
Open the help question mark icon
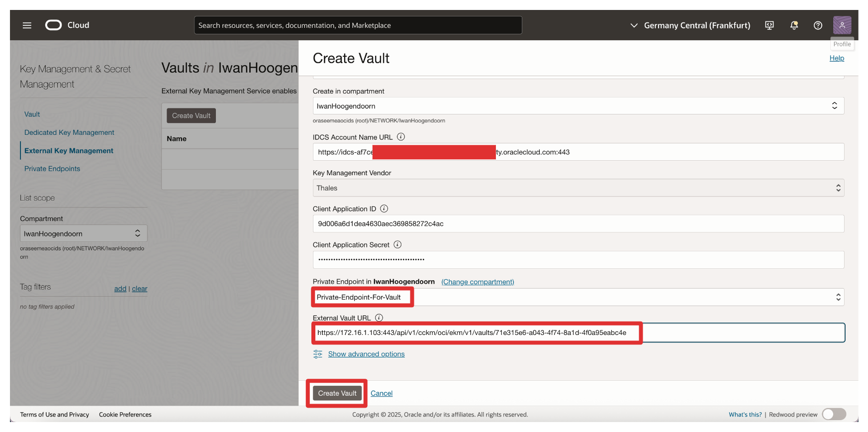818,25
